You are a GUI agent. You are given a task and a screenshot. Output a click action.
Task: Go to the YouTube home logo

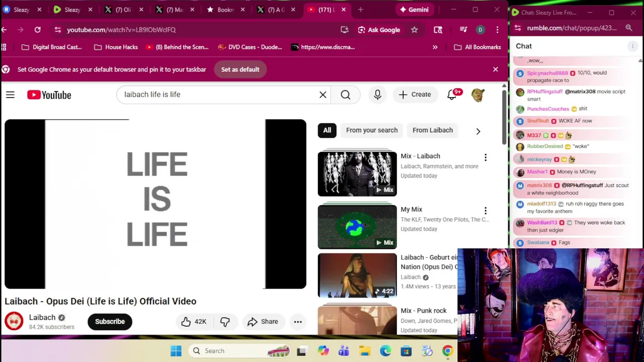pyautogui.click(x=49, y=95)
